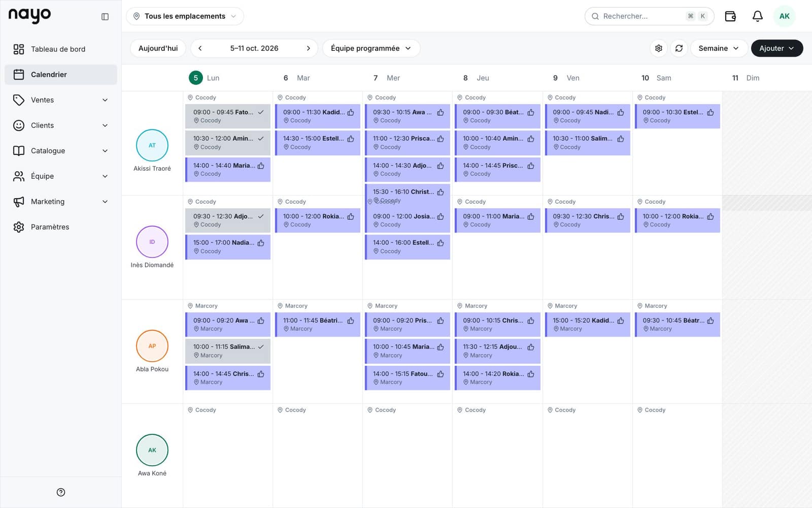Open Monday 15:00 - 17:00 Nadia appointment
Viewport: 812px width, 508px height.
(228, 247)
